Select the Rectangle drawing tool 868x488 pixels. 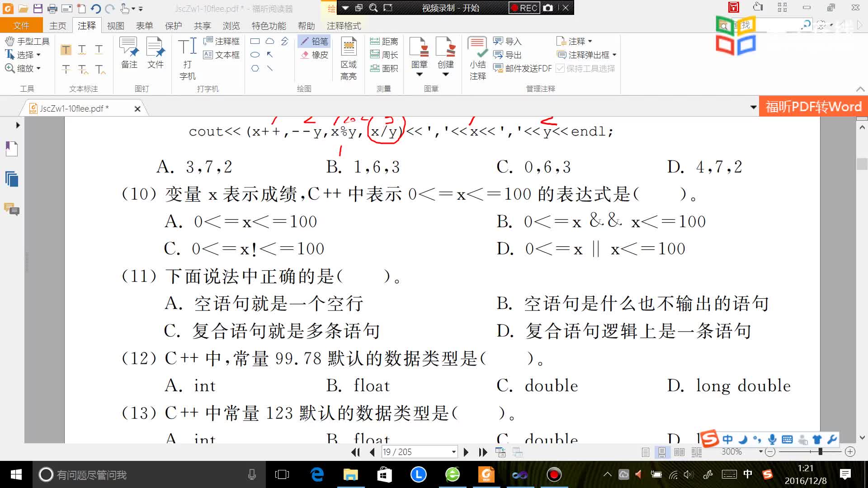255,41
